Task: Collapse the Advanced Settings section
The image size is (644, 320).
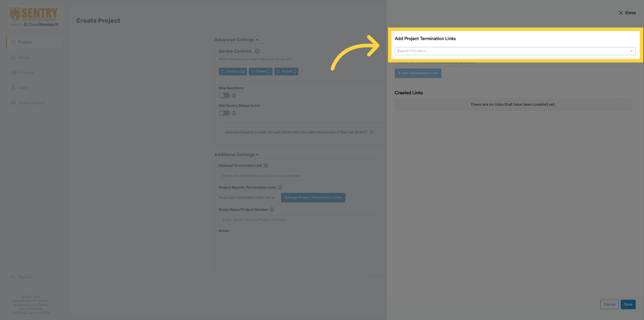Action: coord(257,39)
